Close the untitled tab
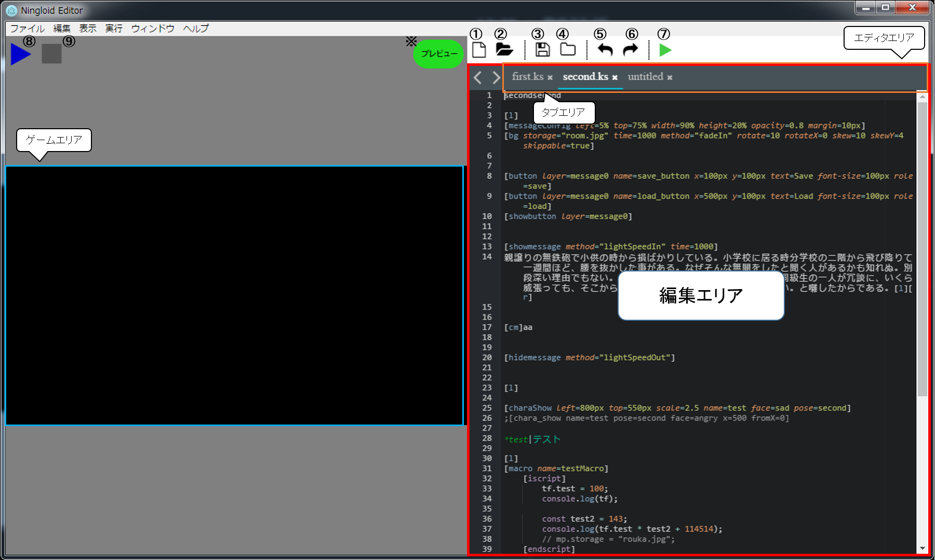 point(670,78)
